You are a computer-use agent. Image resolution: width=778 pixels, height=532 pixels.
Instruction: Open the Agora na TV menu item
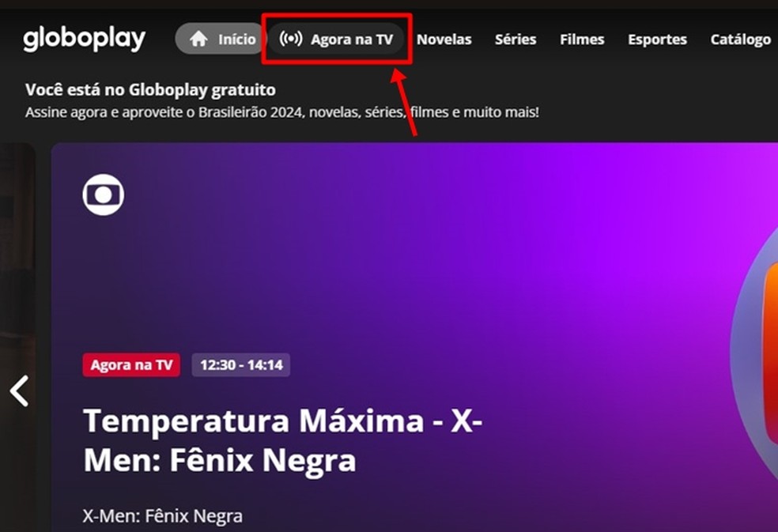tap(336, 39)
